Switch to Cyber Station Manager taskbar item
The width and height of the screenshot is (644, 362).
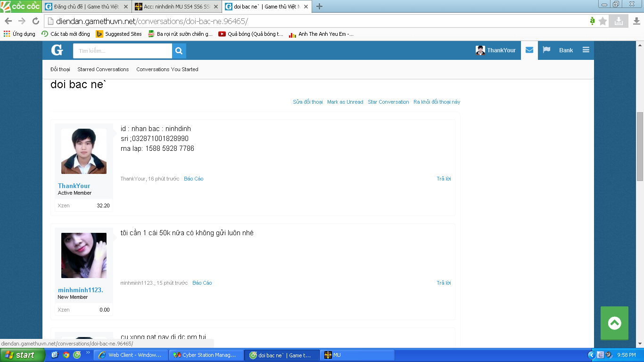coord(206,355)
